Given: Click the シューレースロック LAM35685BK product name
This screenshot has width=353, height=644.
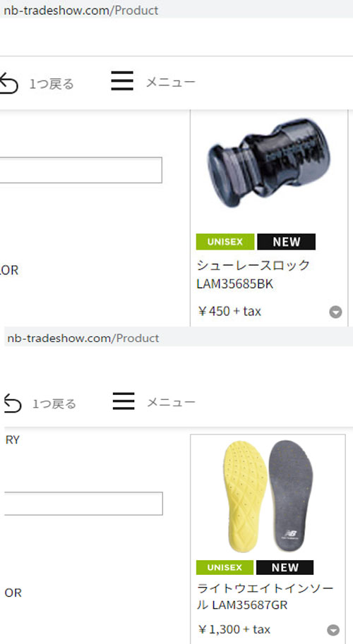Looking at the screenshot, I should pos(253,274).
